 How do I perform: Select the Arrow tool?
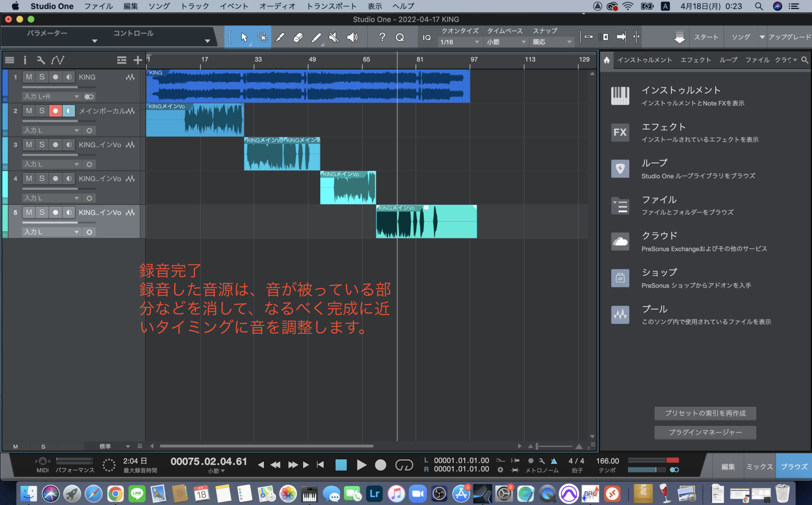point(244,37)
